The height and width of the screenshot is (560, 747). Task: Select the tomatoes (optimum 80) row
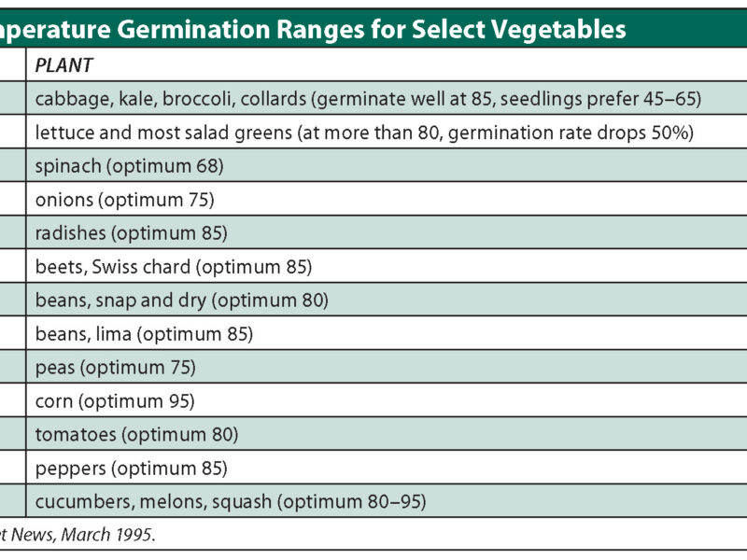pyautogui.click(x=136, y=434)
